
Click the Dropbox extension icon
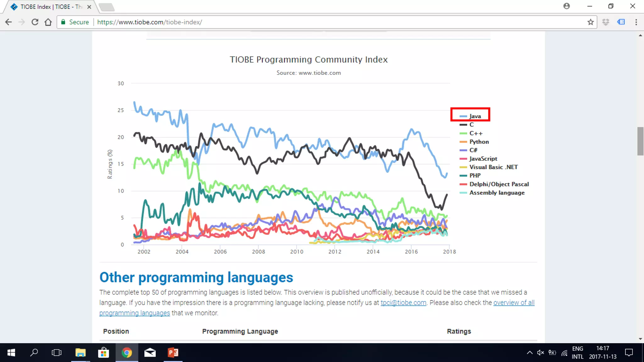606,22
